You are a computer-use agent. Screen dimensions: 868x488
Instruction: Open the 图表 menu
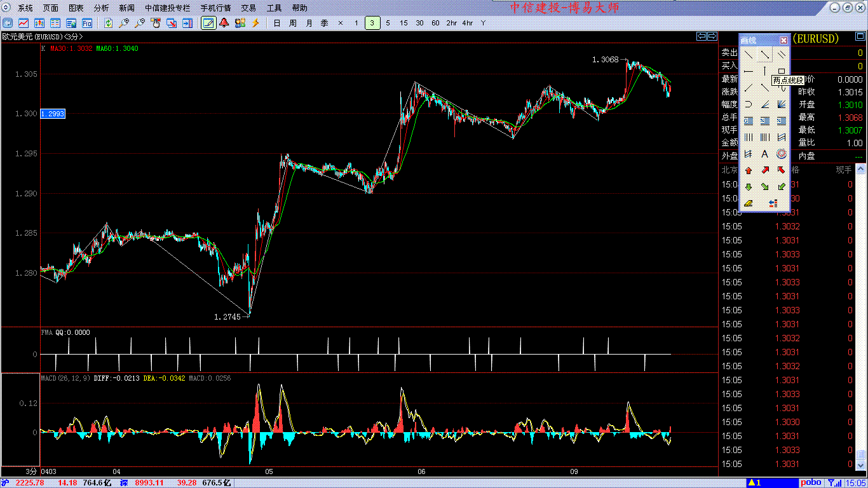[x=76, y=8]
